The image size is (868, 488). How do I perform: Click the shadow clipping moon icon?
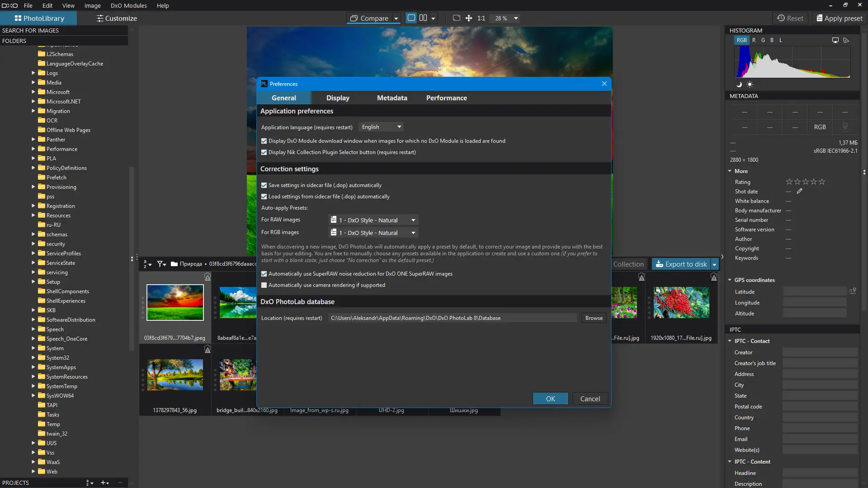(739, 84)
